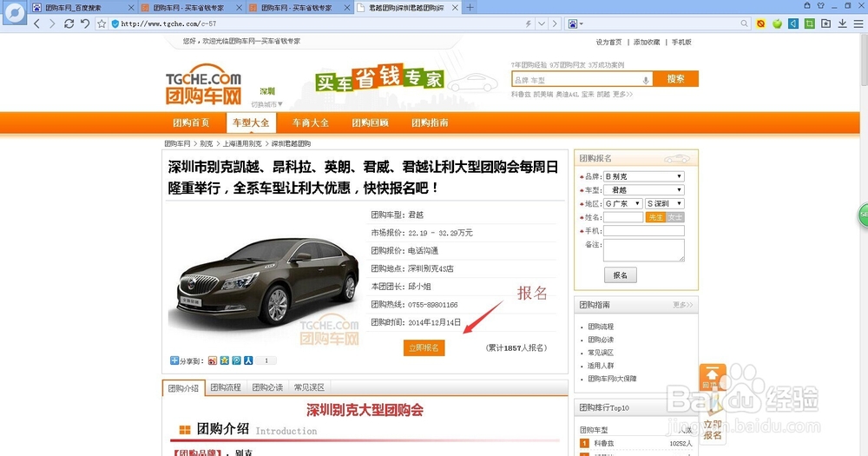The image size is (868, 456).
Task: Click the orange back-to-top arrow icon
Action: [713, 377]
